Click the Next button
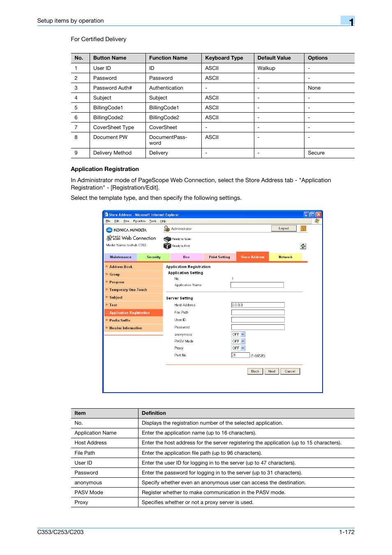 [x=272, y=371]
